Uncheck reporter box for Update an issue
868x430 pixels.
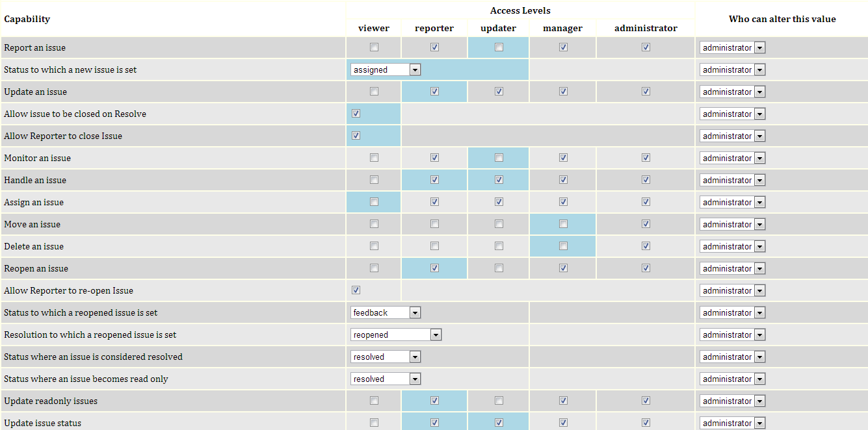434,92
